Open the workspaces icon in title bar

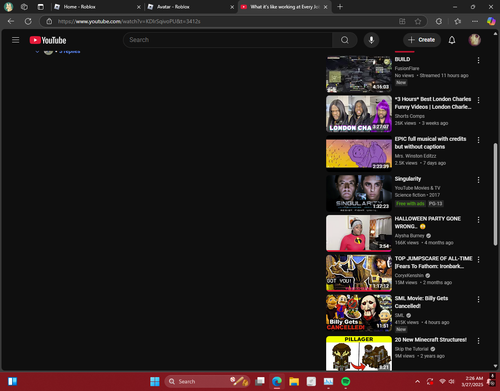point(24,7)
